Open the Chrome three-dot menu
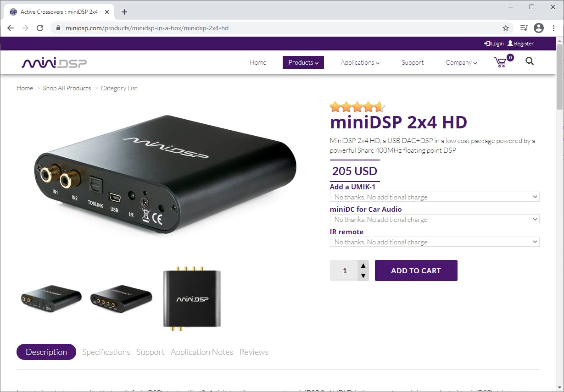The image size is (564, 392). pos(553,28)
